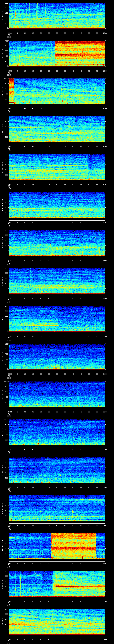This screenshot has width=114, height=644.
Task: Click the 6:19:00 time axis label
Action: point(9,223)
